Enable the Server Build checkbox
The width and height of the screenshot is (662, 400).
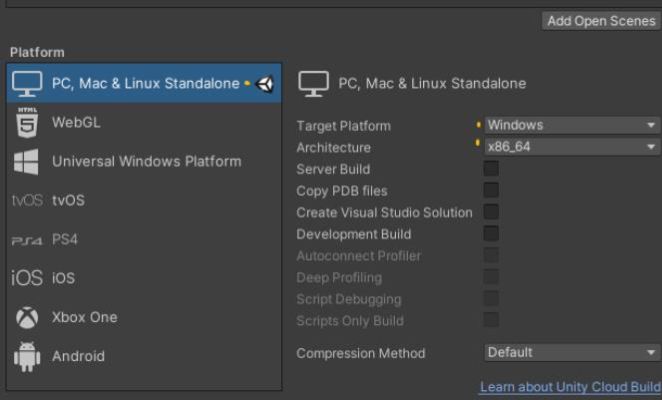[491, 169]
